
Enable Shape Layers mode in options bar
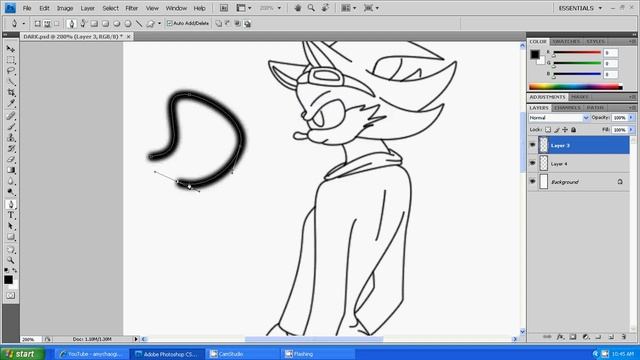(x=37, y=24)
